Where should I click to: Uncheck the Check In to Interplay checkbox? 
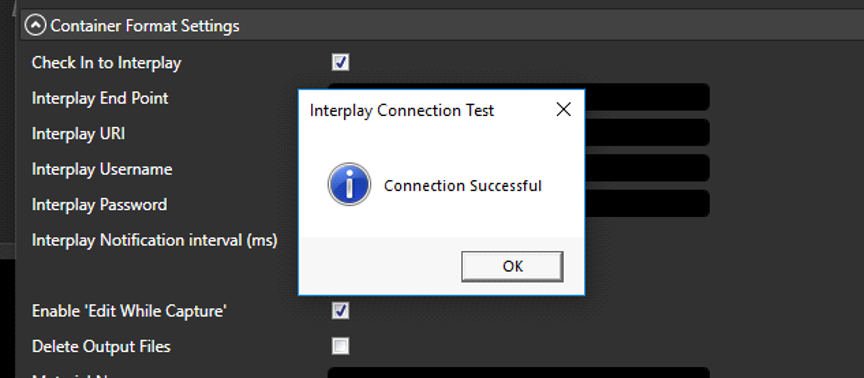coord(341,62)
